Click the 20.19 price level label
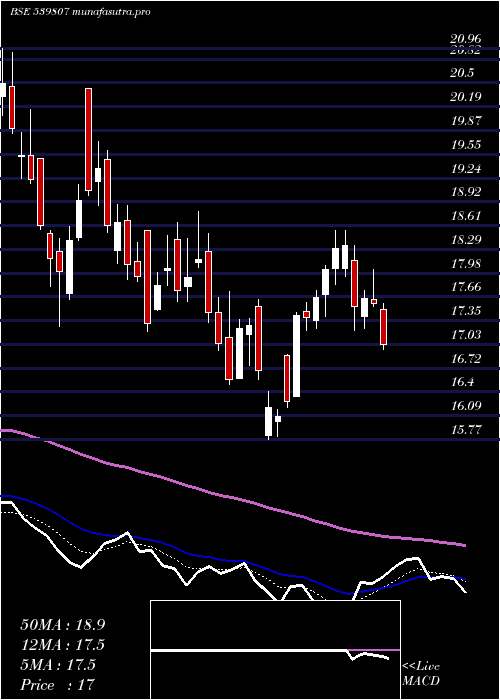The image size is (500, 700). pyautogui.click(x=466, y=96)
